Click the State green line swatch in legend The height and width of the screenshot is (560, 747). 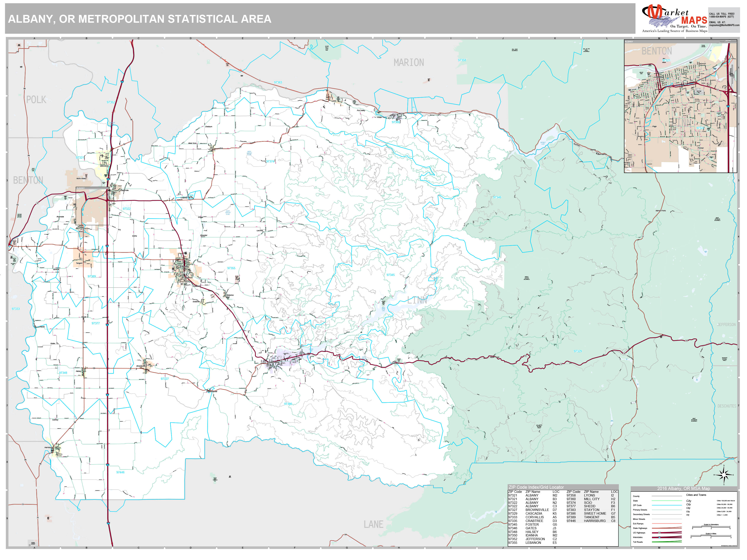click(x=667, y=501)
